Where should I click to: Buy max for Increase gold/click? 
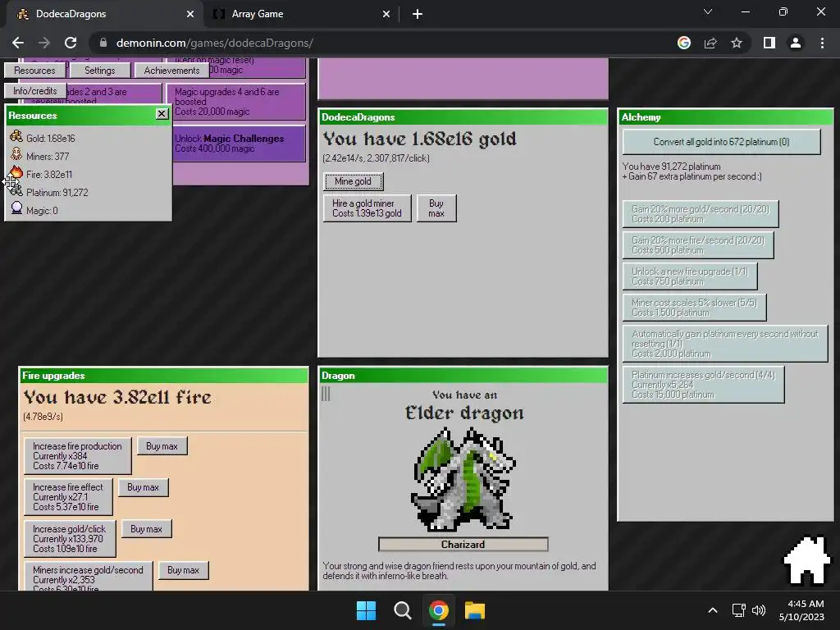pyautogui.click(x=146, y=529)
